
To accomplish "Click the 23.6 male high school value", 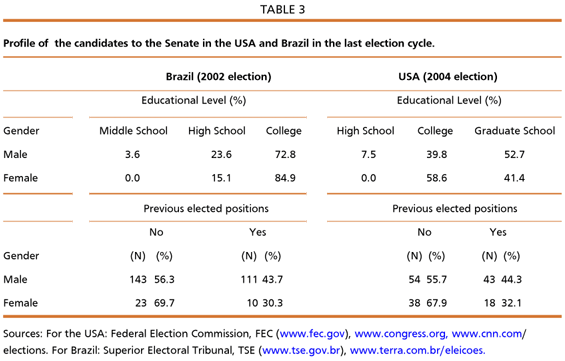I will (x=221, y=155).
